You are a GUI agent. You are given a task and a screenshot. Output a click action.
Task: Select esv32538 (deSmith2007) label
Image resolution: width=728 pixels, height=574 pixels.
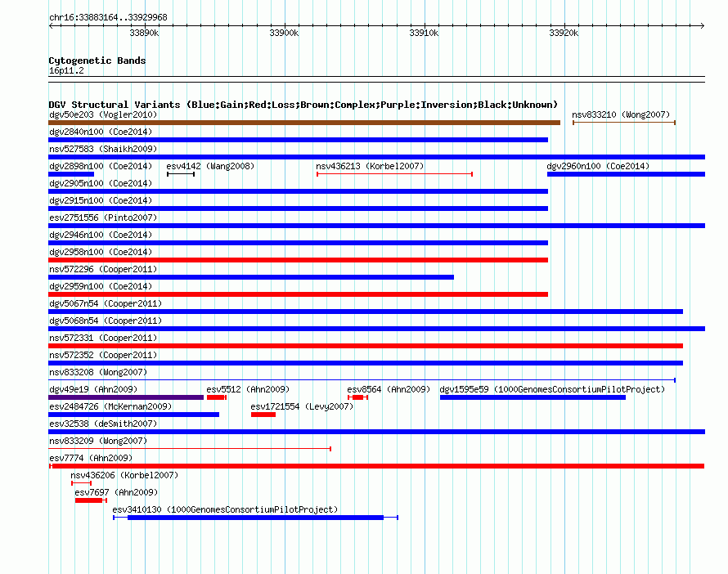[103, 424]
